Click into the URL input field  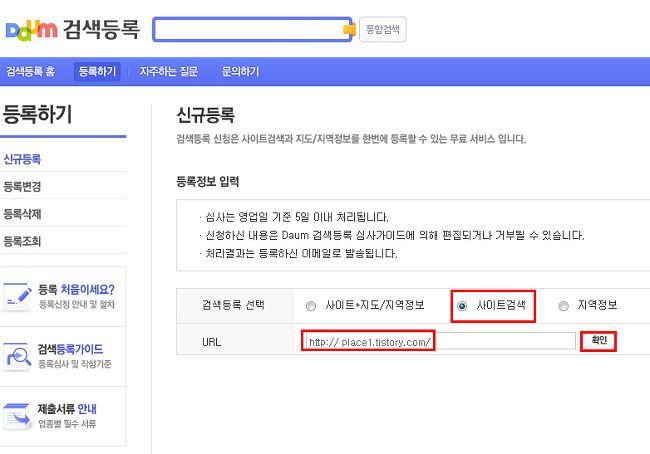(441, 342)
